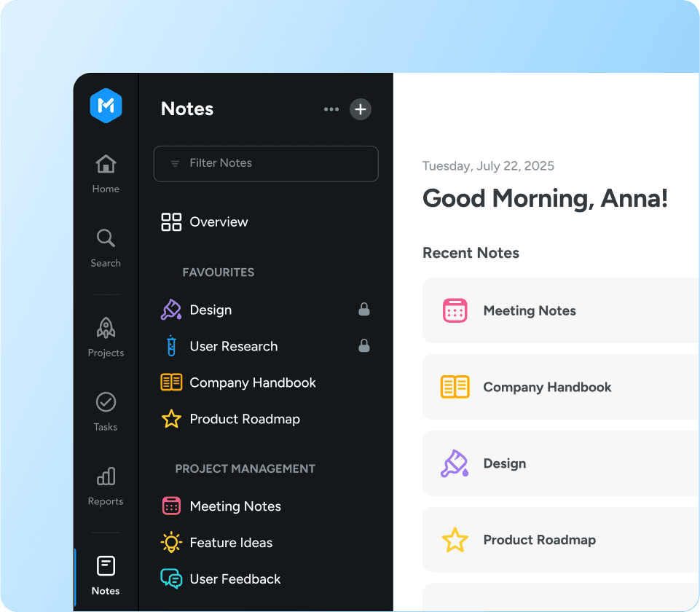The width and height of the screenshot is (700, 612).
Task: Collapse the FAVOURITES section header
Action: pyautogui.click(x=218, y=272)
